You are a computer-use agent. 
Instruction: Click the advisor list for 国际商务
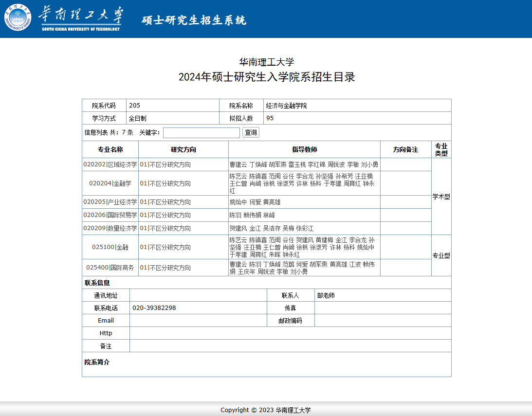302,268
